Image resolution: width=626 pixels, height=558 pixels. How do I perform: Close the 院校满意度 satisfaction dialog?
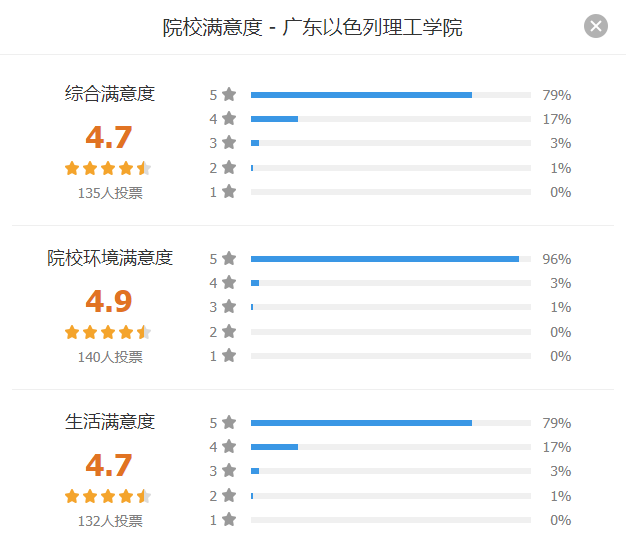pyautogui.click(x=596, y=27)
